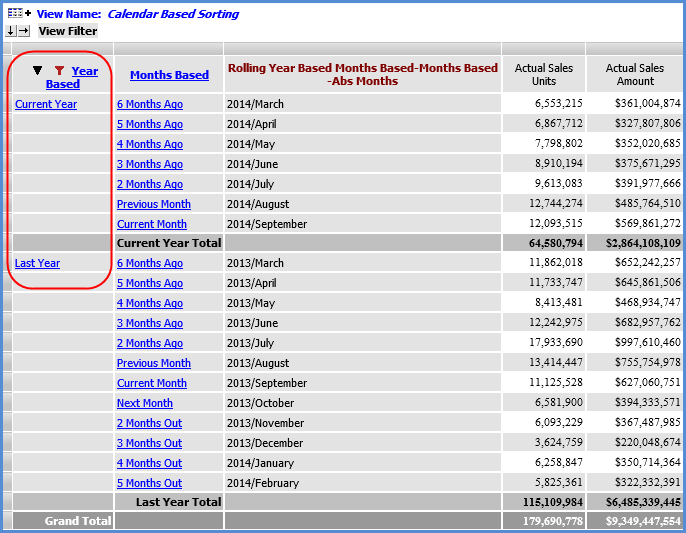686x533 pixels.
Task: Select Current Year's Previous Month link
Action: [153, 204]
